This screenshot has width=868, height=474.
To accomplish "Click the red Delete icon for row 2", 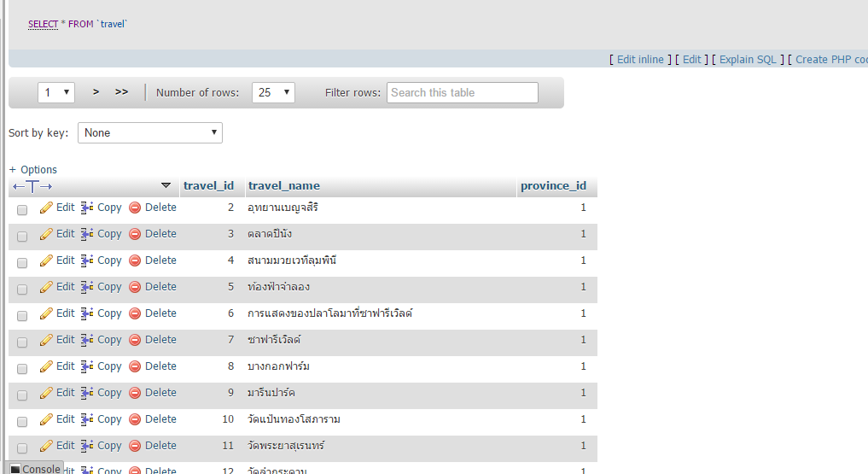I will click(x=135, y=208).
